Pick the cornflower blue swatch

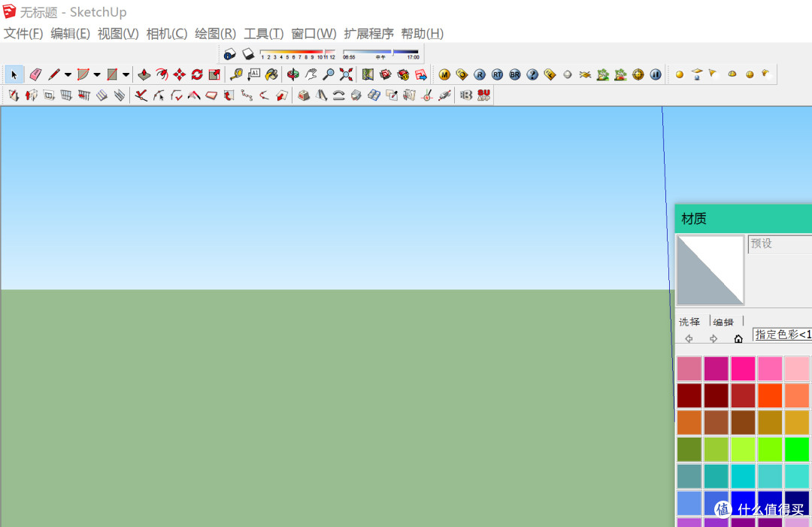[689, 503]
